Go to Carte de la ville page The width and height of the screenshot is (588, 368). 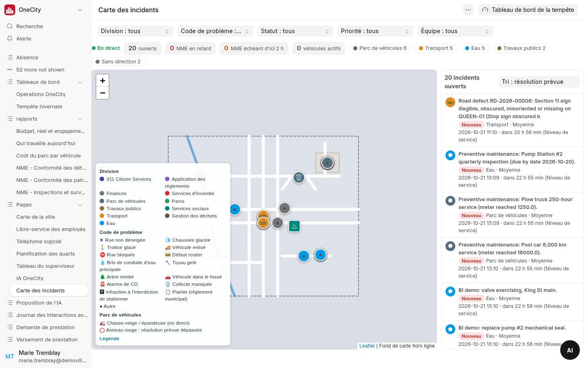36,217
